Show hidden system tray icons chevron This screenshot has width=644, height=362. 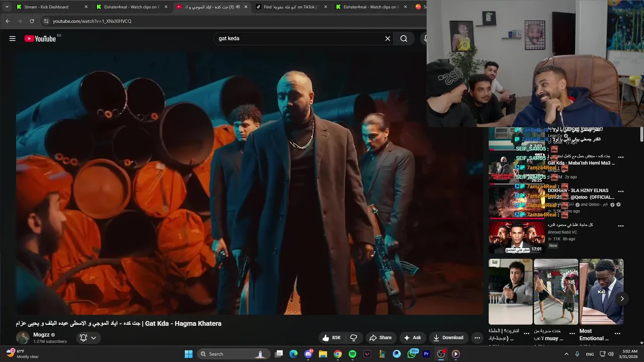click(566, 354)
